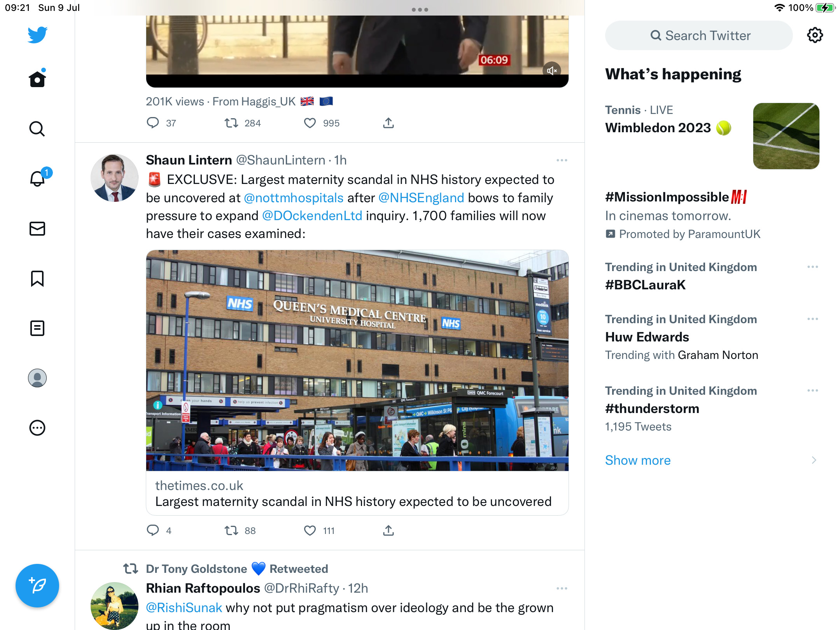Follow the @nottmhospitals mention link
This screenshot has height=630, width=840.
click(294, 198)
